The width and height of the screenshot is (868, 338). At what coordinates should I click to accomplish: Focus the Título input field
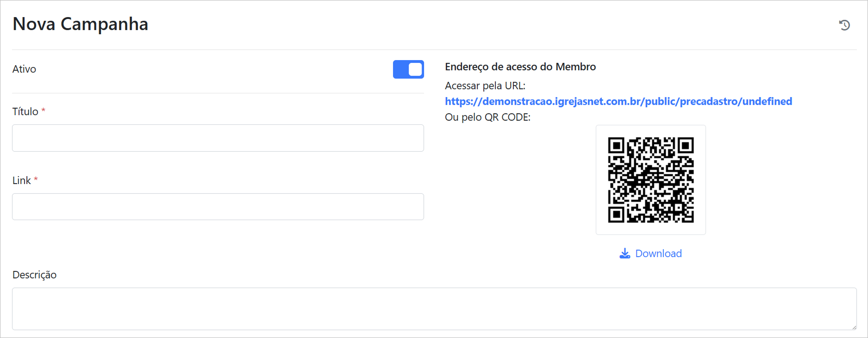pyautogui.click(x=218, y=138)
